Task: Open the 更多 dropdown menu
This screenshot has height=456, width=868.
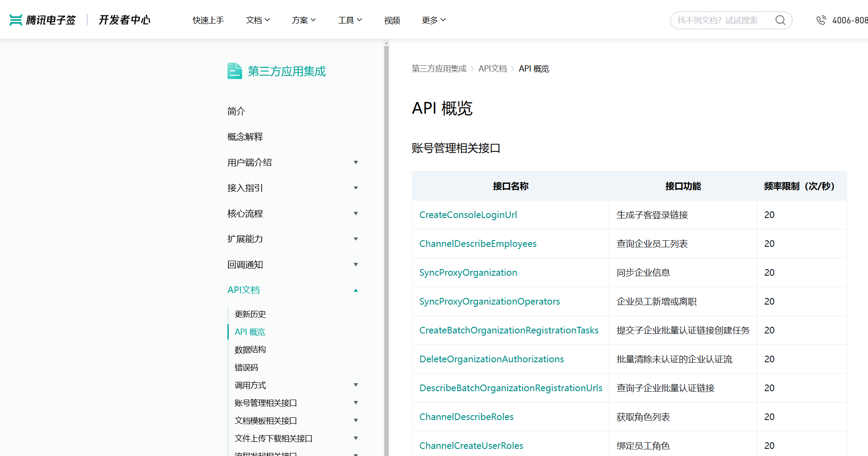Action: tap(434, 20)
